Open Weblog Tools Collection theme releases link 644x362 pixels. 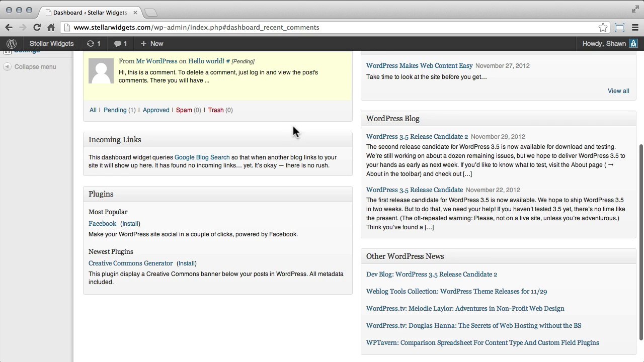pyautogui.click(x=456, y=292)
